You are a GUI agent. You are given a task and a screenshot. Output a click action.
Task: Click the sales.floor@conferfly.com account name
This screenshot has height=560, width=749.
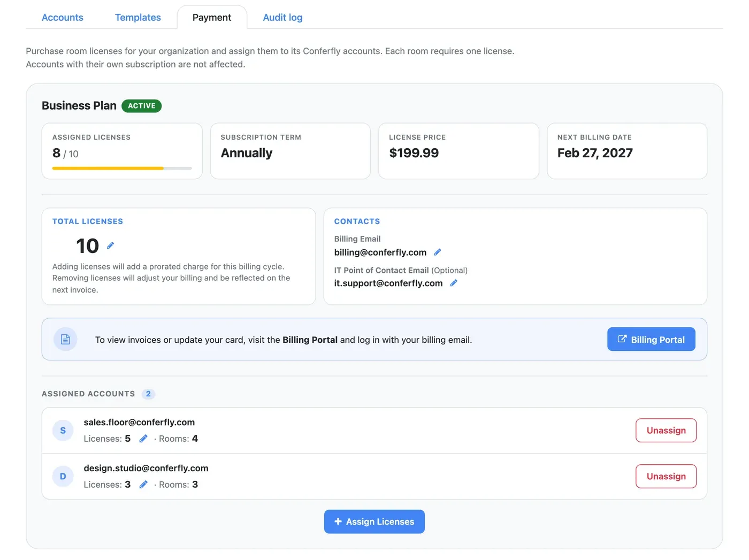pyautogui.click(x=139, y=423)
